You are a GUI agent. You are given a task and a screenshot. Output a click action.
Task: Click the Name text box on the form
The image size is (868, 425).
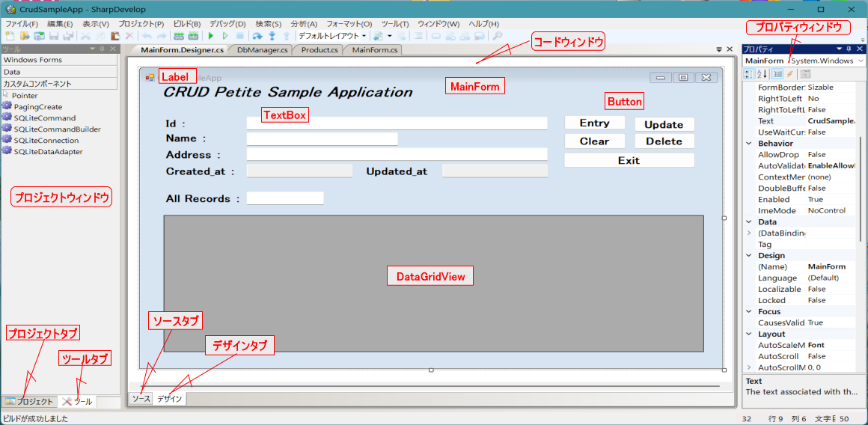[x=322, y=138]
